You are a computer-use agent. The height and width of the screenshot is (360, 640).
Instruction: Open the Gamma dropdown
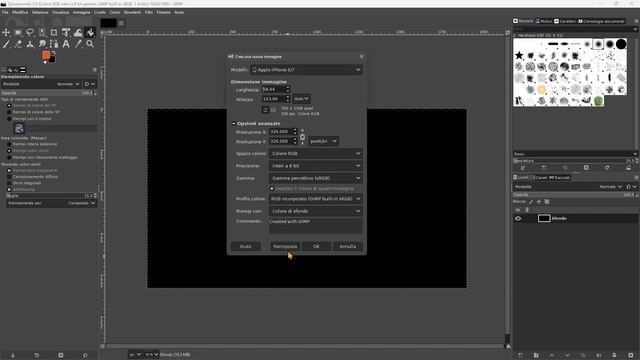click(316, 178)
